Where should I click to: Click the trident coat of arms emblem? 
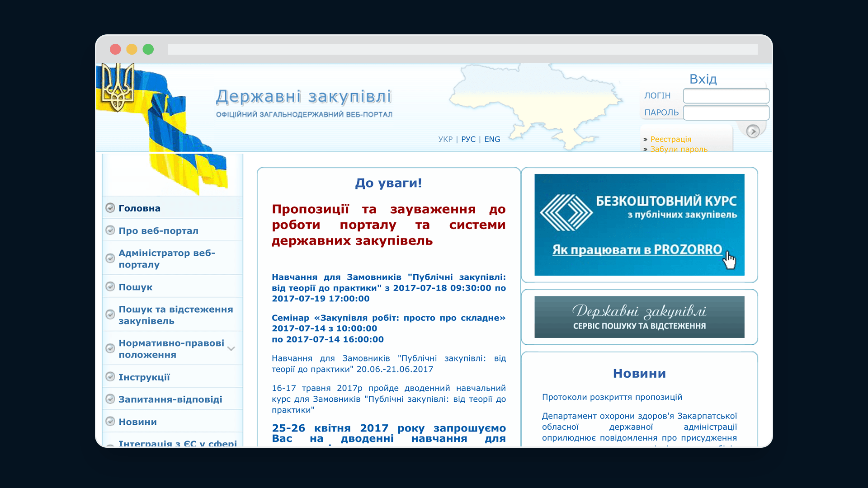tap(117, 87)
